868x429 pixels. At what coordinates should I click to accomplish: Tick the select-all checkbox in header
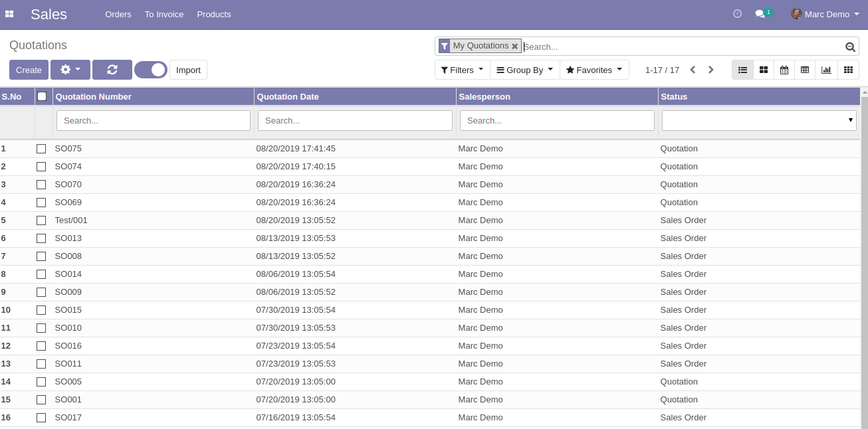[42, 96]
